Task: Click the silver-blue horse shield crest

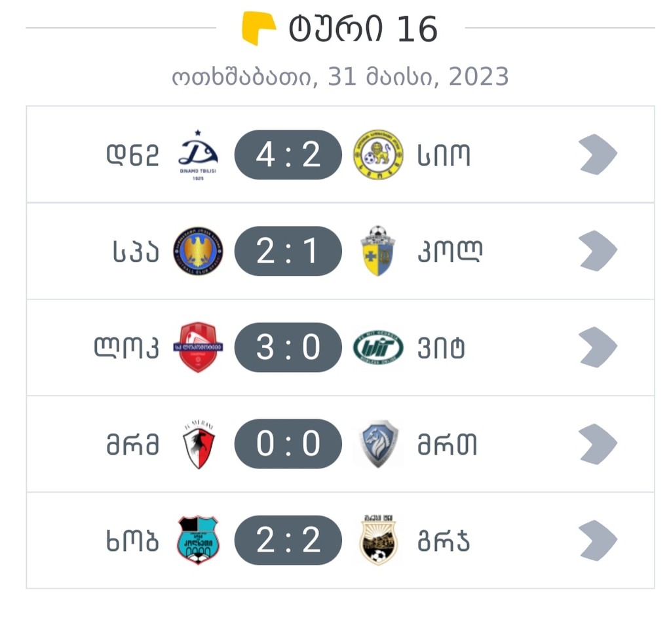Action: click(378, 444)
